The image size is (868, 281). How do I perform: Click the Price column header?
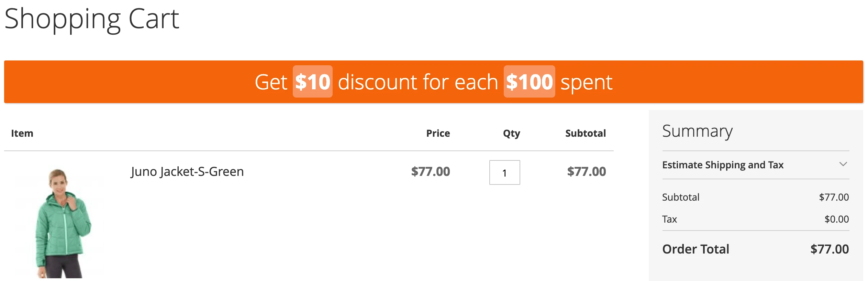click(x=438, y=133)
